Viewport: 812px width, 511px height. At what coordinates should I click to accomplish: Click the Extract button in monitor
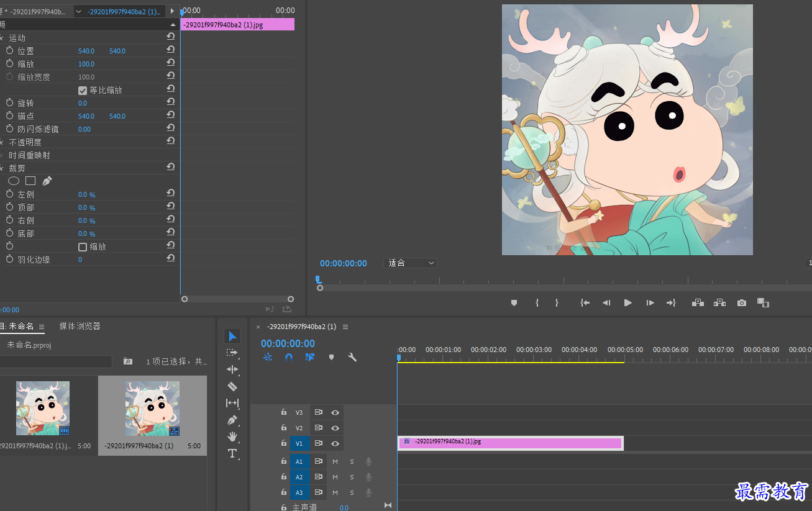pyautogui.click(x=719, y=302)
